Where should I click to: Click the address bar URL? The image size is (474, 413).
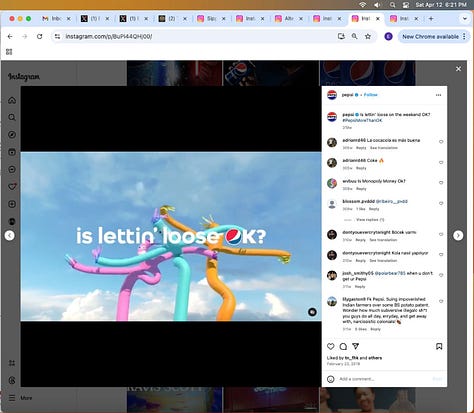pos(109,36)
